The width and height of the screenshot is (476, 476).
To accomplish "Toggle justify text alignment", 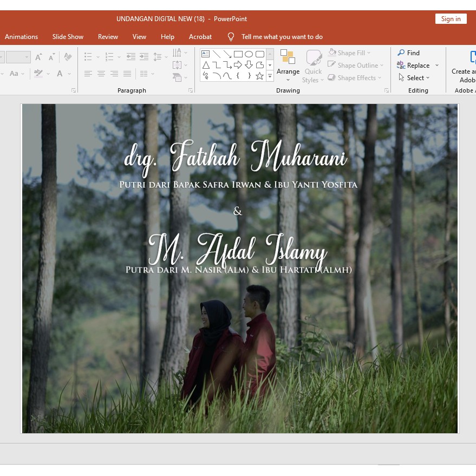I will coord(127,74).
